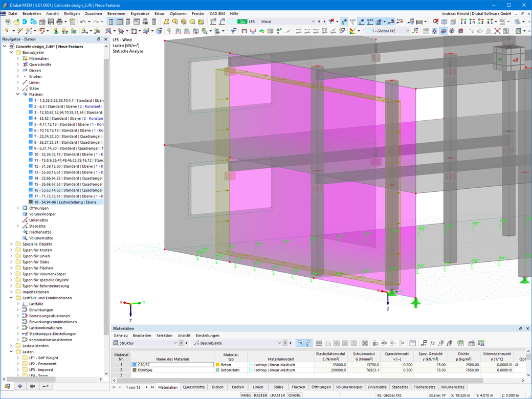
Task: Click the fx formula icon in Materialien toolbar
Action: [432, 343]
